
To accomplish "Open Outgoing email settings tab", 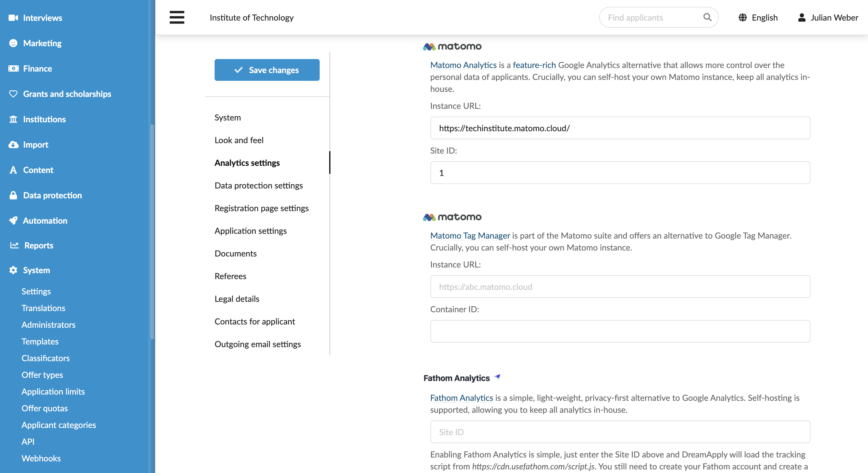I will (258, 344).
